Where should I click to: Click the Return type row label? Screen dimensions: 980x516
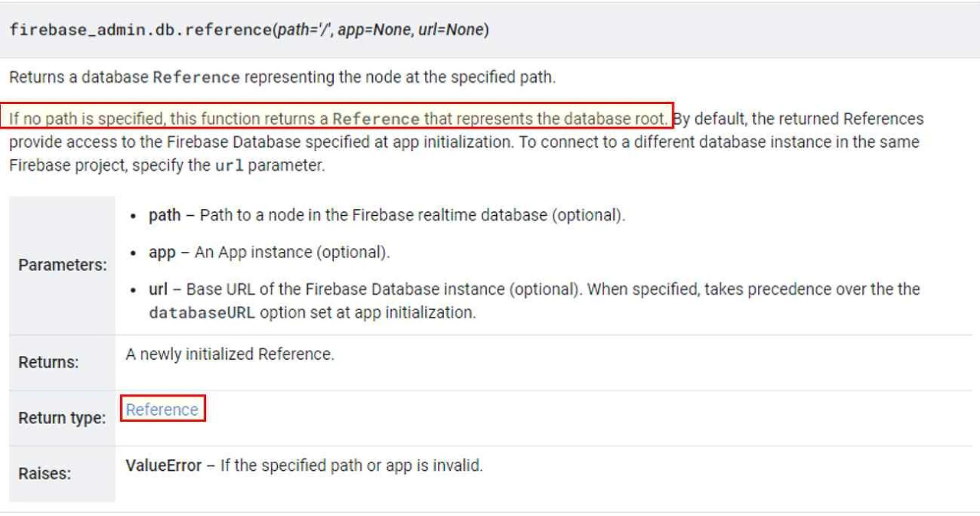(62, 418)
